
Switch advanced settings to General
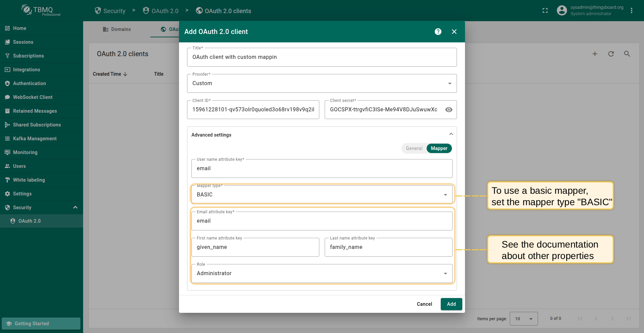[x=414, y=148]
